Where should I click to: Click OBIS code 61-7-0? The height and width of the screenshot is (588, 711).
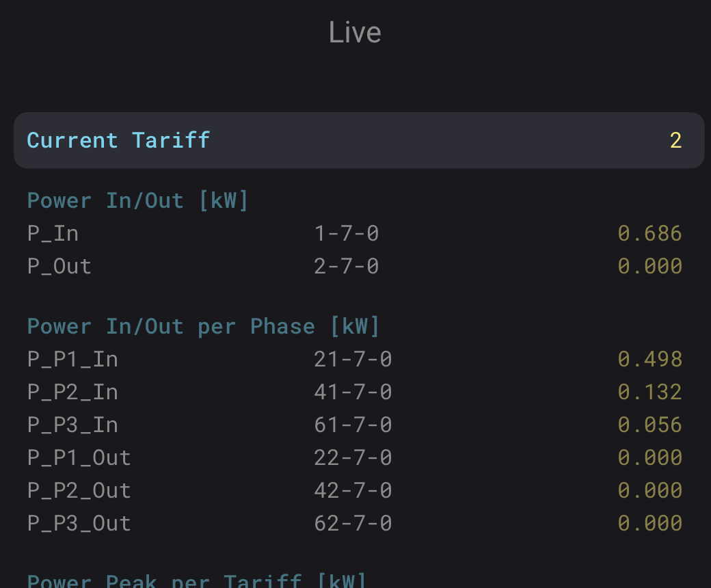click(353, 425)
